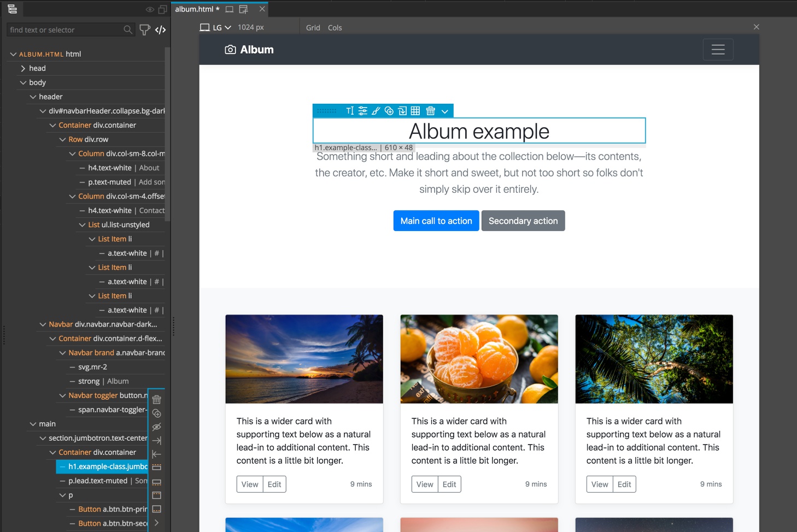This screenshot has height=532, width=797.
Task: Select h4.text-white About tree item
Action: coord(124,168)
